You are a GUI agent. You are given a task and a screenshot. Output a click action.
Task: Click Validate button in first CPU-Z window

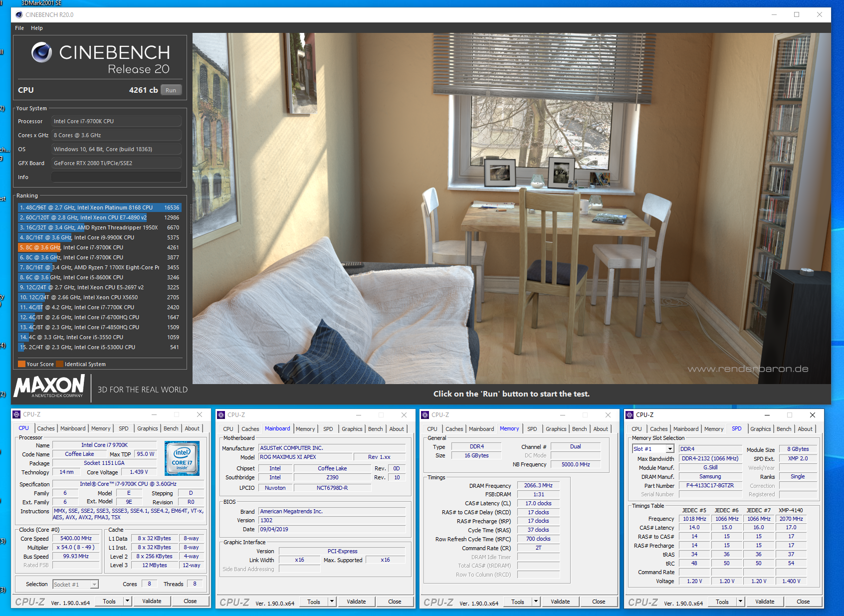click(x=152, y=601)
